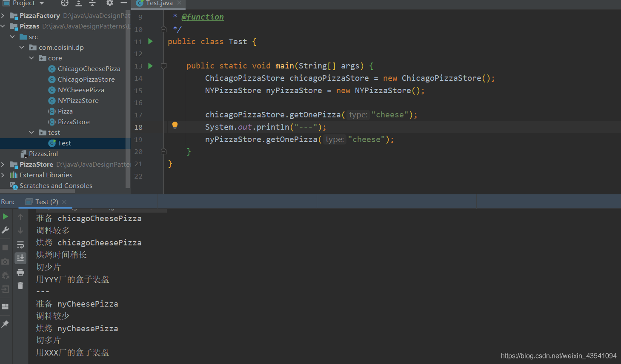Click the attach debugger bug icon
Image resolution: width=621 pixels, height=364 pixels.
click(5, 276)
